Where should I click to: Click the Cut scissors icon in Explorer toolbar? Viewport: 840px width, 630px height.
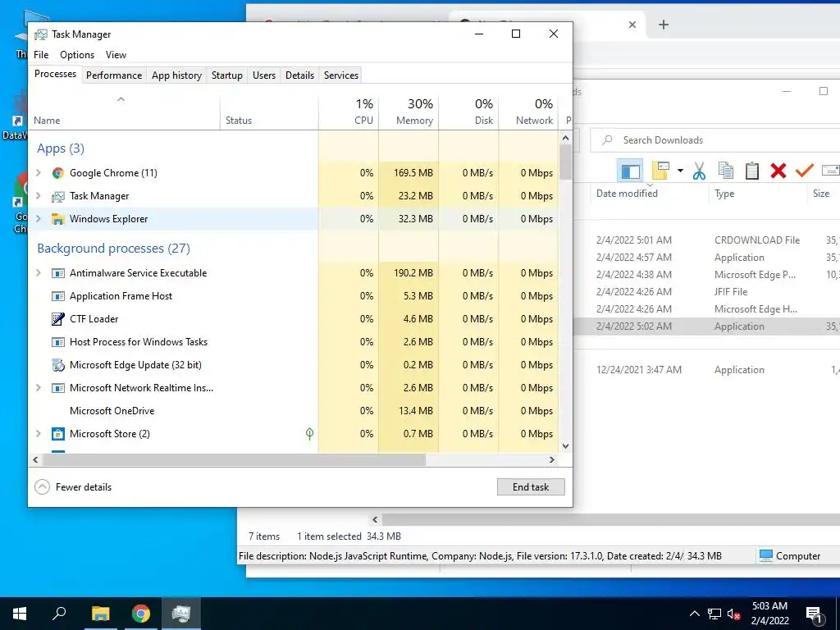(699, 171)
